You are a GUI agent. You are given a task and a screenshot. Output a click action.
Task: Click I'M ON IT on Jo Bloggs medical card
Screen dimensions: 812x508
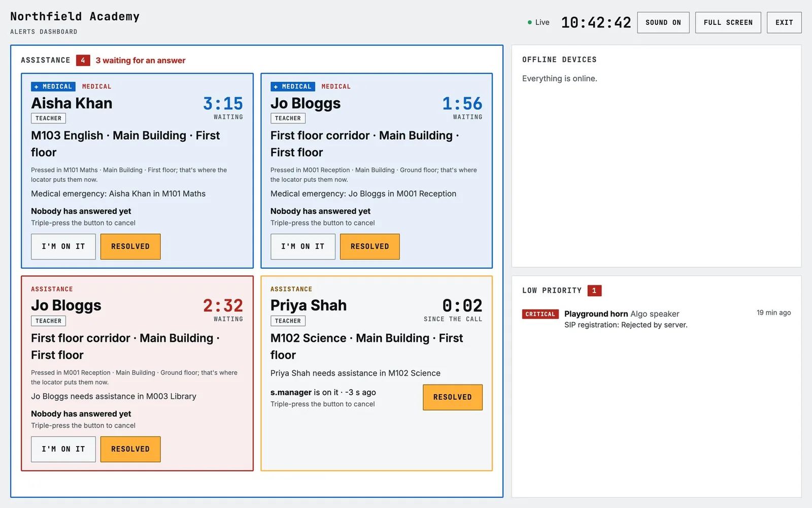click(x=303, y=246)
